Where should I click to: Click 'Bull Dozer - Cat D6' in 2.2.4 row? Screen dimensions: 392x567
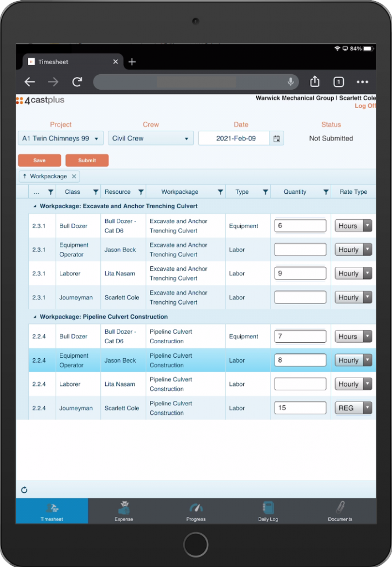click(x=120, y=337)
